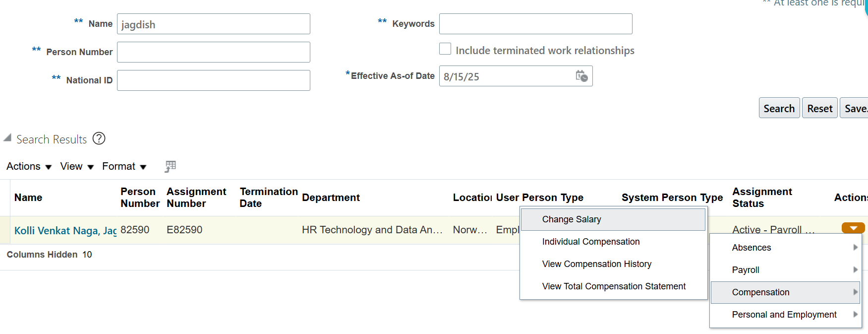
Task: Collapse the Search Results section triangle
Action: click(7, 138)
